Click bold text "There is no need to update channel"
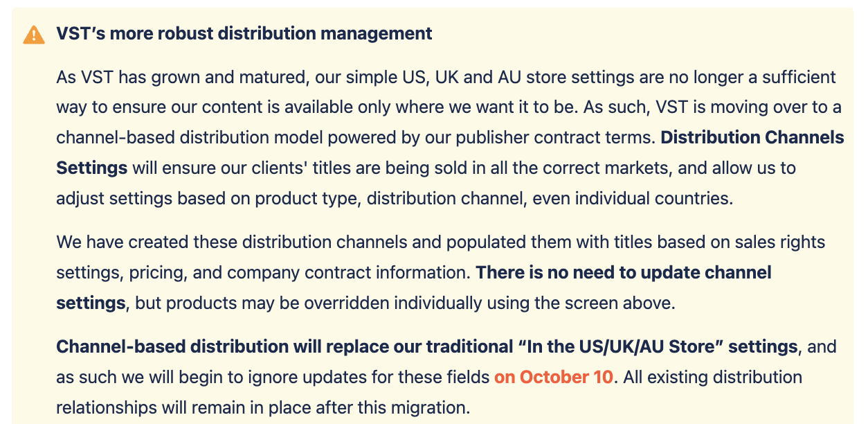 (624, 272)
